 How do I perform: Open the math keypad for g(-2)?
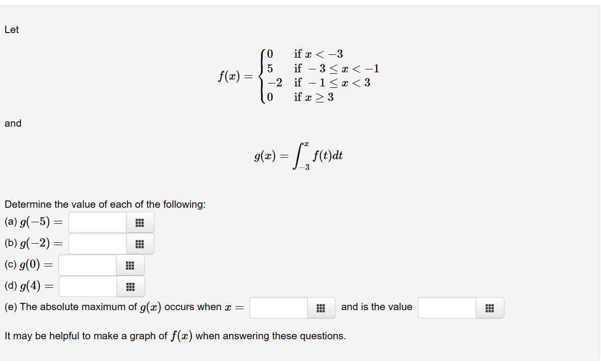140,244
